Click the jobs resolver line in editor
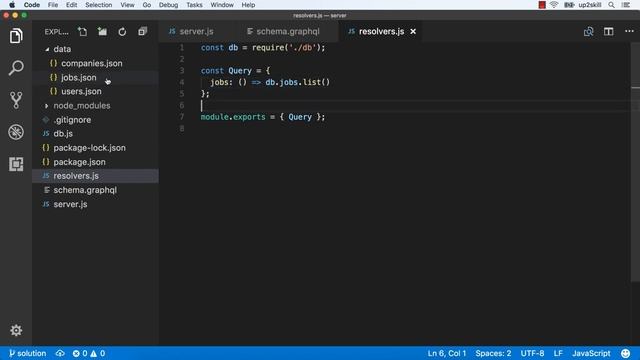 tap(270, 82)
